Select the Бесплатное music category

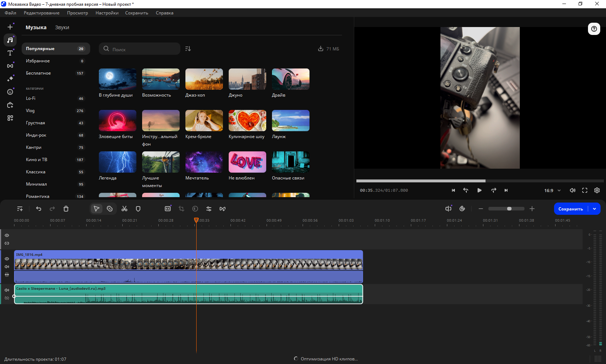38,73
